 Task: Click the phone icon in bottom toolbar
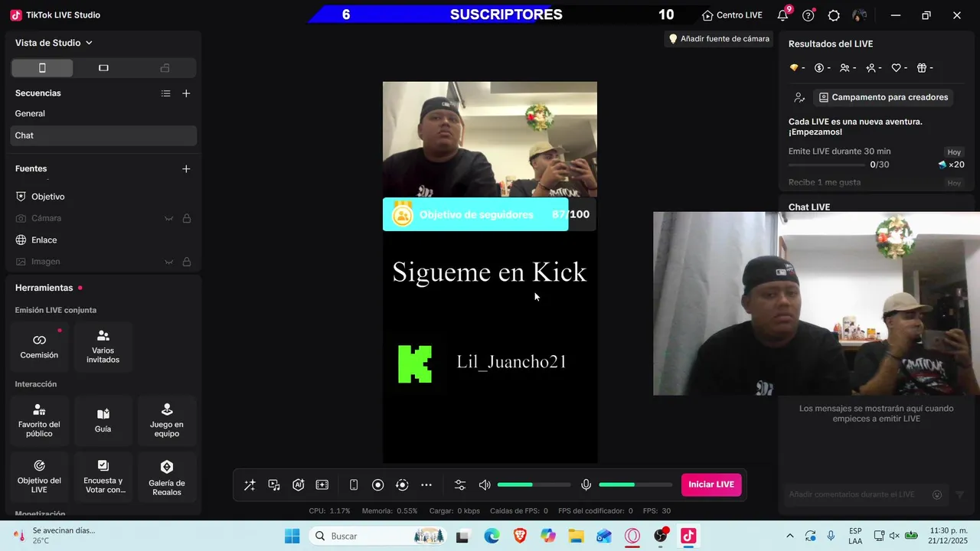click(354, 485)
